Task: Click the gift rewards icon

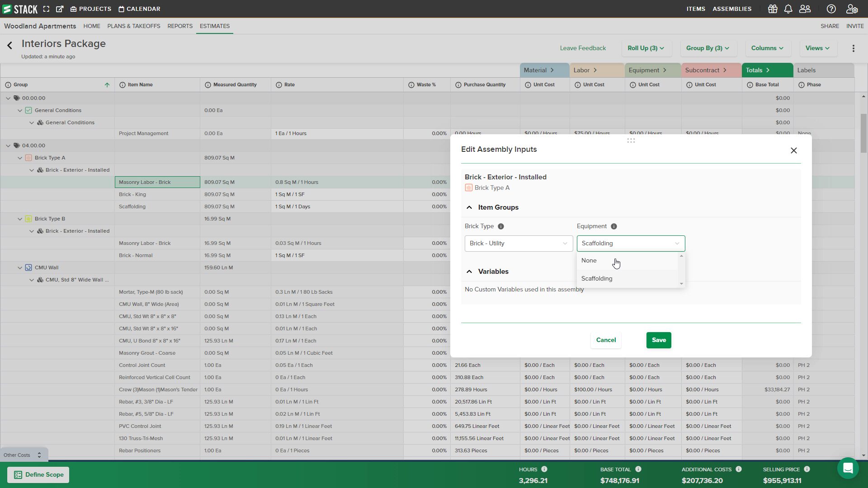Action: coord(773,9)
